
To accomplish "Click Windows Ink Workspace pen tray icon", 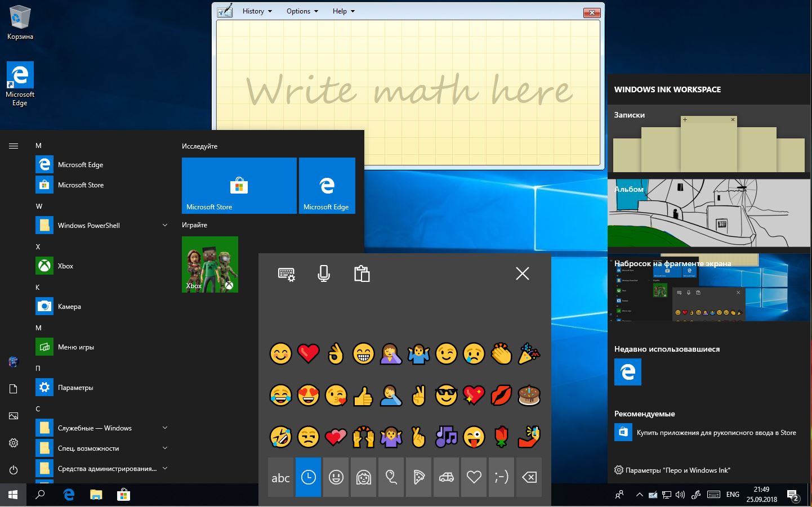I will tap(695, 495).
